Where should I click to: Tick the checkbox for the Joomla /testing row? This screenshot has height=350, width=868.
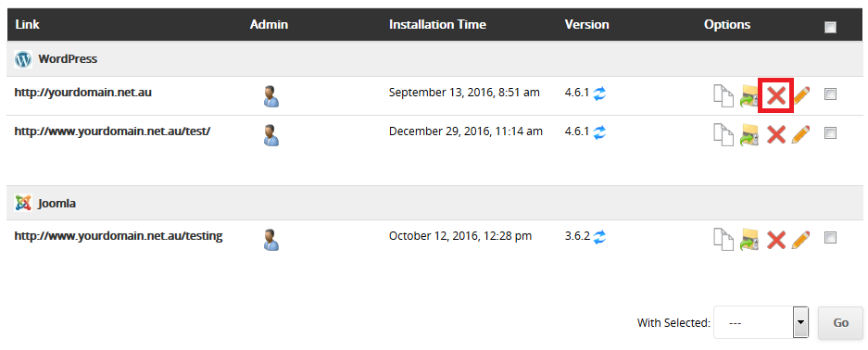coord(830,238)
